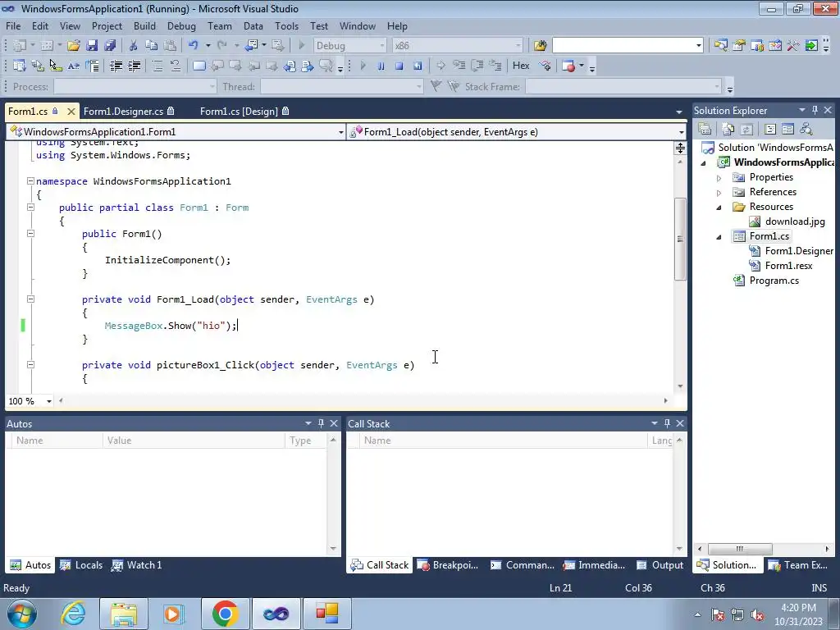Stop debugging with the square icon
The width and height of the screenshot is (840, 630).
tap(399, 66)
